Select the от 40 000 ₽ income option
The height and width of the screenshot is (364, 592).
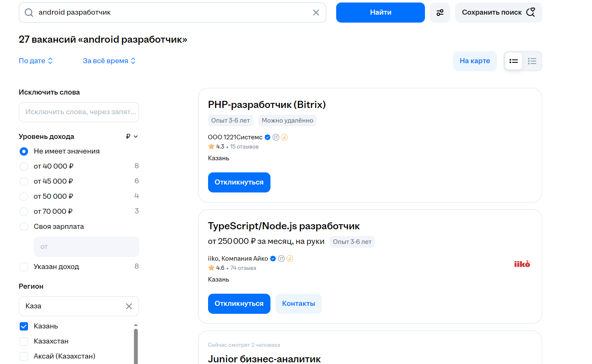24,167
